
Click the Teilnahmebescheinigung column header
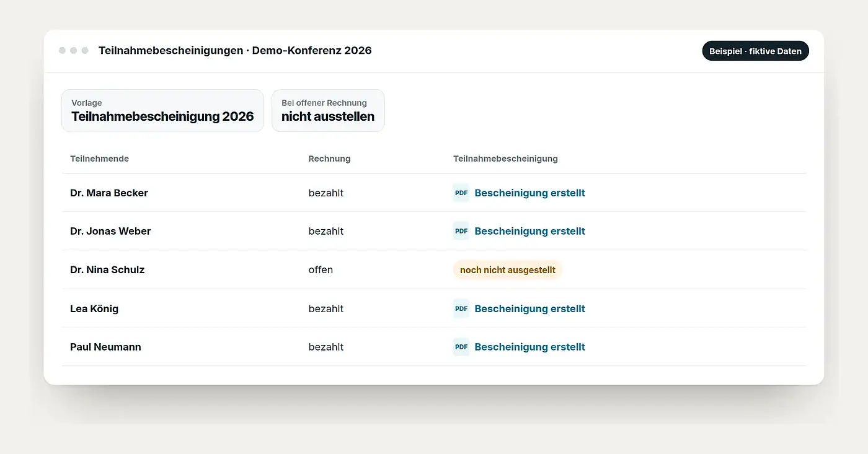tap(505, 159)
